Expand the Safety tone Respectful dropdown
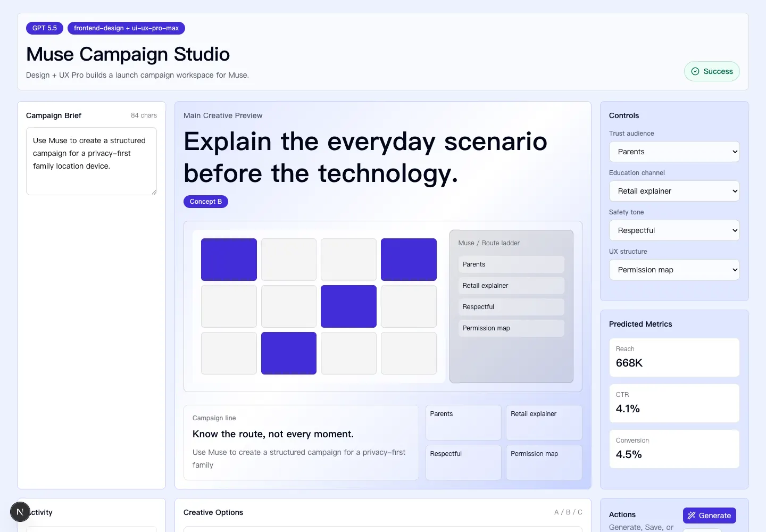This screenshot has width=766, height=532. pos(675,230)
